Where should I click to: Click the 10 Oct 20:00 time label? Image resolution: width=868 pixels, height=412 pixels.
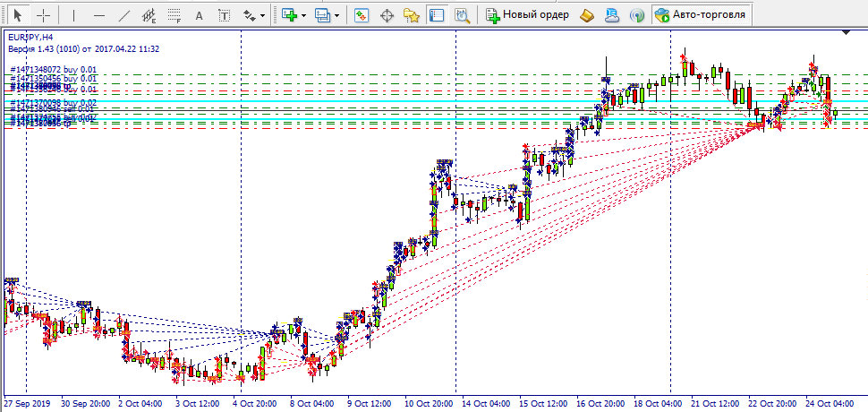click(429, 403)
